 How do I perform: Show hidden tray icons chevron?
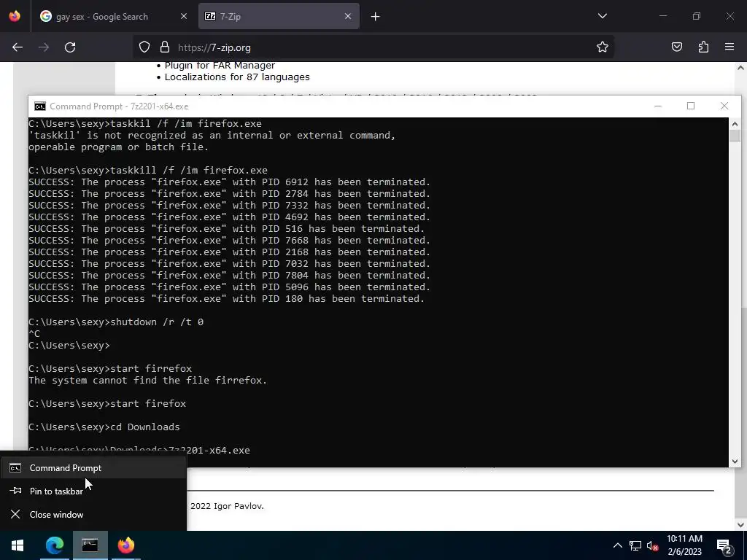click(617, 545)
